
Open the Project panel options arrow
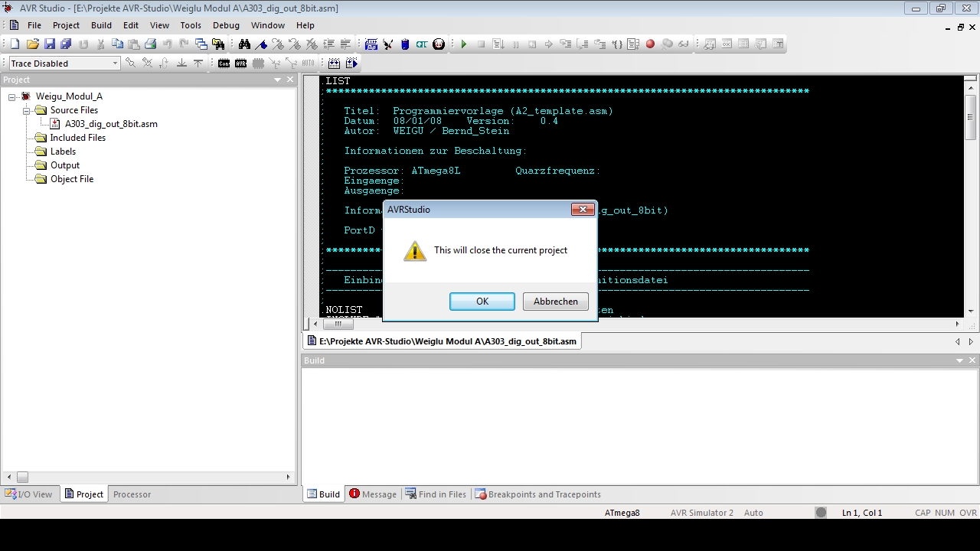pos(277,80)
